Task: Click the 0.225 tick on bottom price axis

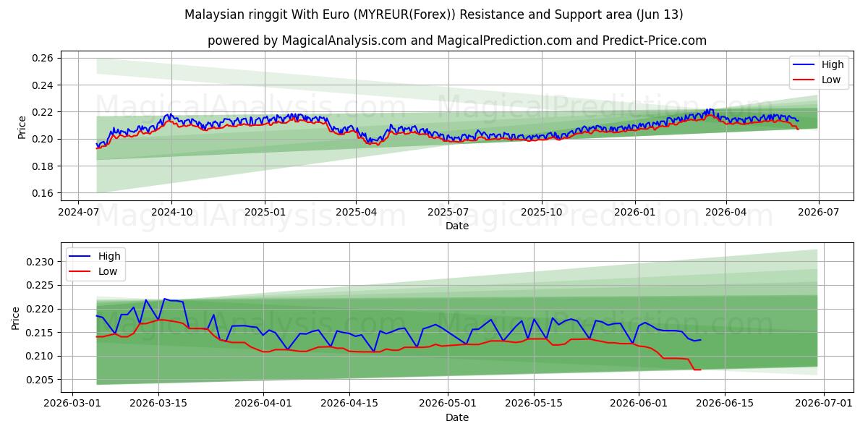Action: [41, 285]
